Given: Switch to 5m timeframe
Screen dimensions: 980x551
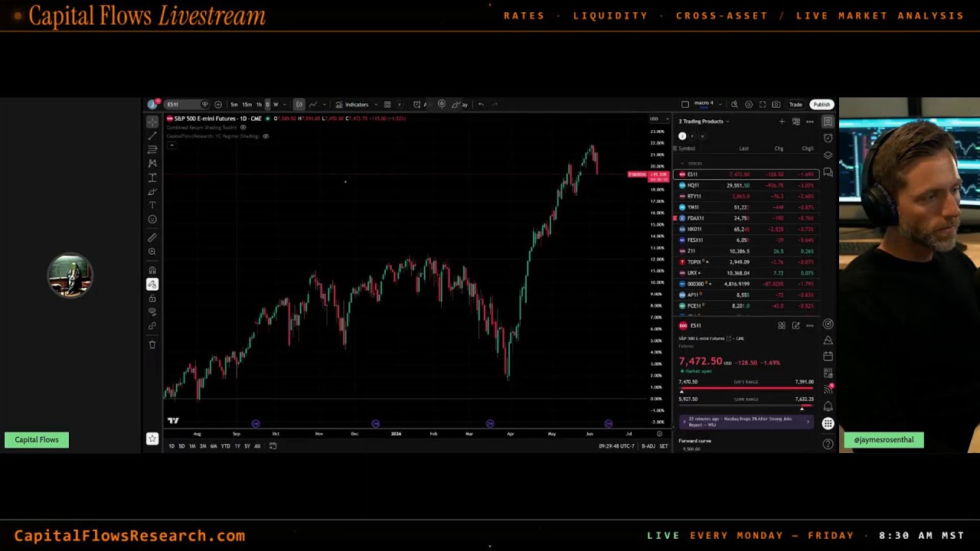Looking at the screenshot, I should tap(234, 104).
